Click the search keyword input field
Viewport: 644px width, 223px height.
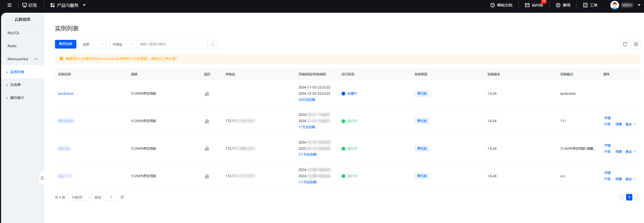click(x=172, y=44)
